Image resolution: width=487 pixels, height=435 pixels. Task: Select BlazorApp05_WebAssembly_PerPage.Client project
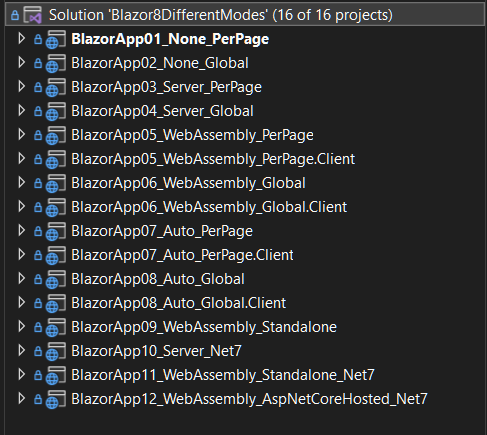click(x=213, y=159)
